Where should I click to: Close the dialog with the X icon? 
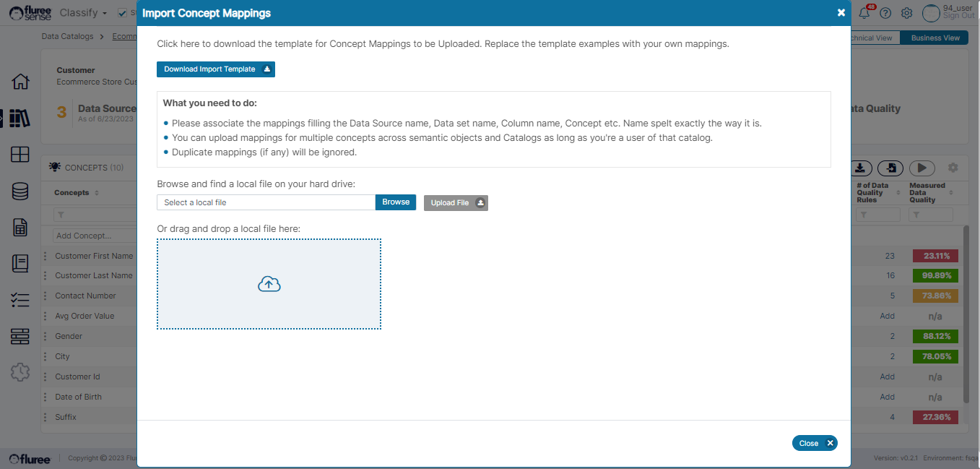(841, 12)
